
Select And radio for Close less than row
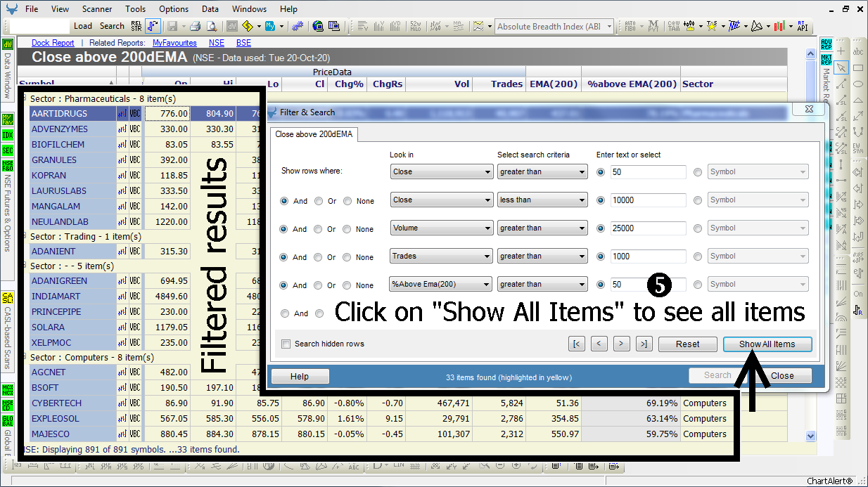click(284, 201)
